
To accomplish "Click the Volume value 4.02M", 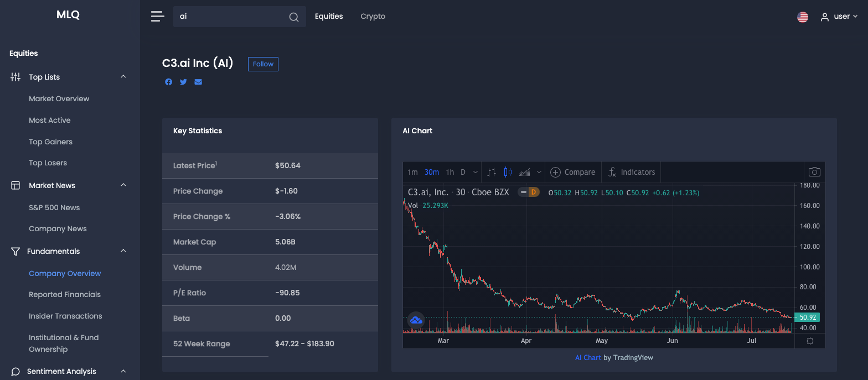I will coord(286,267).
